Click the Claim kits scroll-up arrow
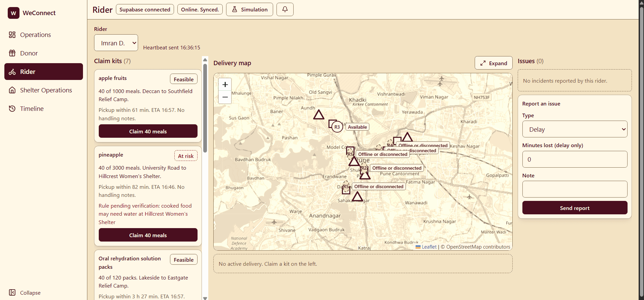The height and width of the screenshot is (300, 644). (205, 59)
